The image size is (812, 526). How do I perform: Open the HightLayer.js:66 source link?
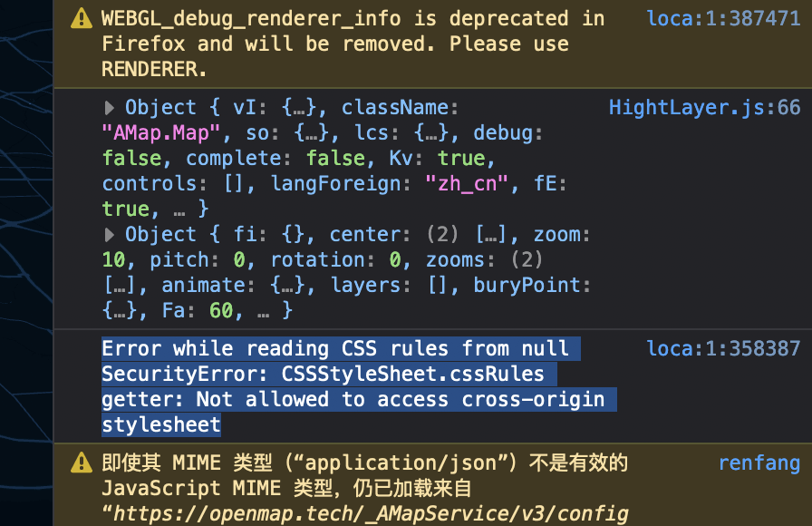pos(704,108)
